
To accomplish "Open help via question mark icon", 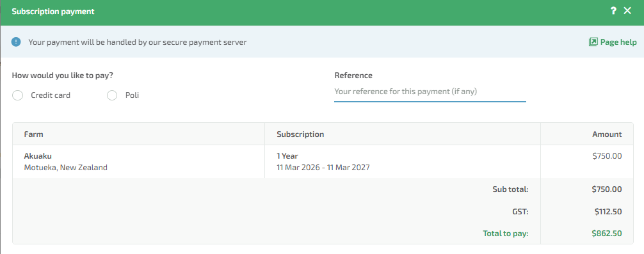I will (613, 11).
